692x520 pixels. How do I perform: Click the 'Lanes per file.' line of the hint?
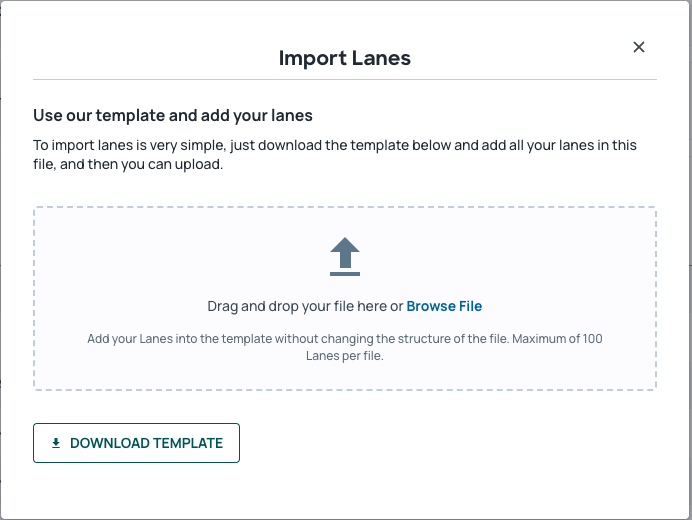pos(345,356)
